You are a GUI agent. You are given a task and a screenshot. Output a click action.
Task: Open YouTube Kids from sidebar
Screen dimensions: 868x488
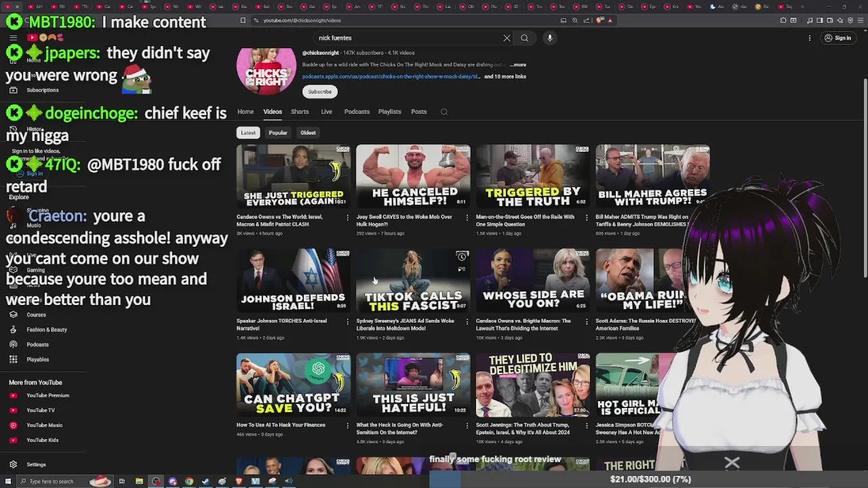tap(43, 440)
